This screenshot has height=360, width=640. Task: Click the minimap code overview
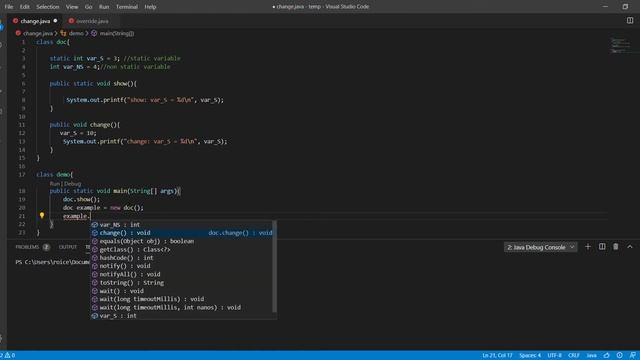[x=620, y=45]
